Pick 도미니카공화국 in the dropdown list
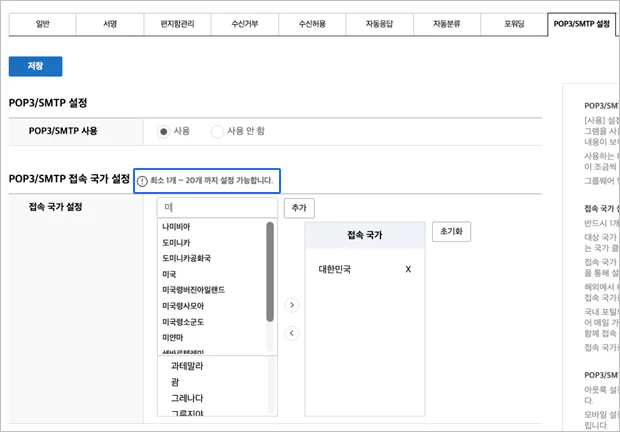This screenshot has width=620, height=432. click(x=186, y=258)
